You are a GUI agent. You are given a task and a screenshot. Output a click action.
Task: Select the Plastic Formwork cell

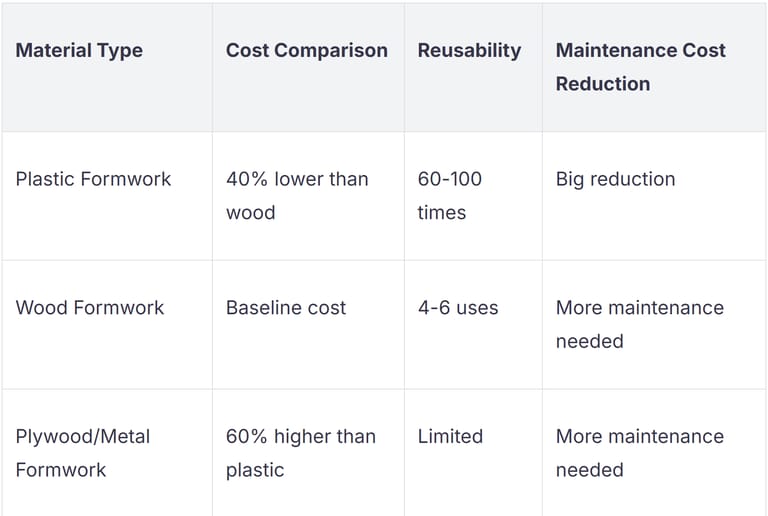click(93, 179)
